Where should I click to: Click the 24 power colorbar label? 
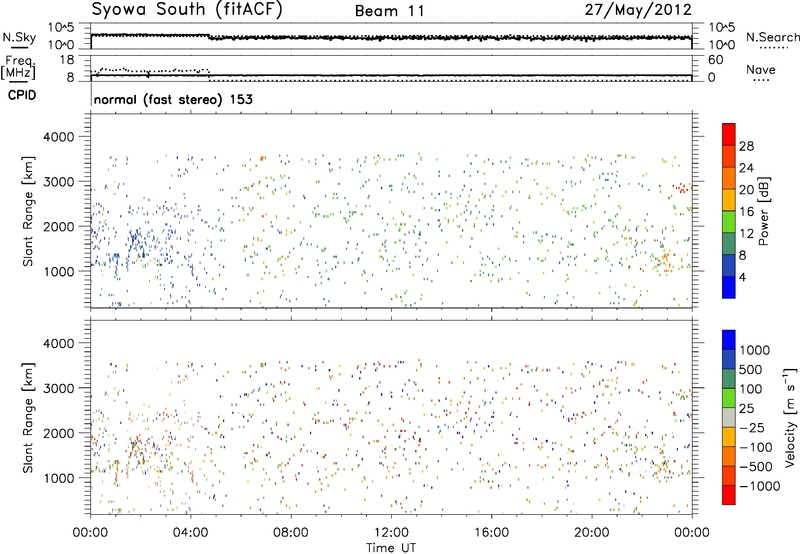(746, 168)
